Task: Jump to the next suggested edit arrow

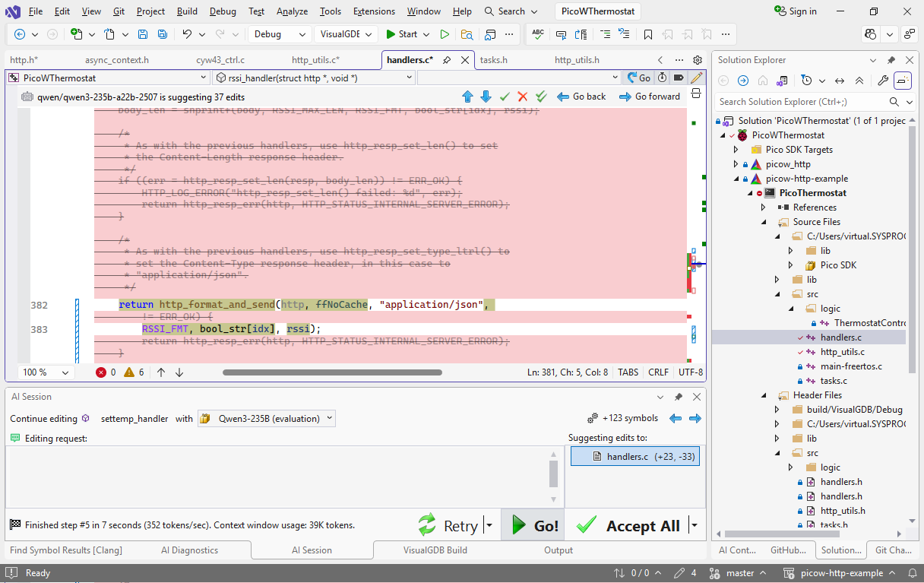Action: coord(486,97)
